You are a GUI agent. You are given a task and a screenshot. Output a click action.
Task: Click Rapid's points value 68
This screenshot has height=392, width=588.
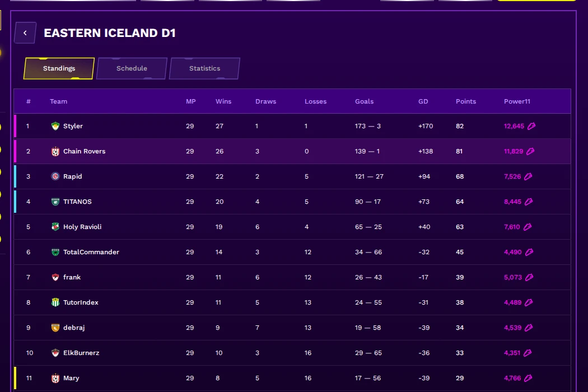click(460, 176)
